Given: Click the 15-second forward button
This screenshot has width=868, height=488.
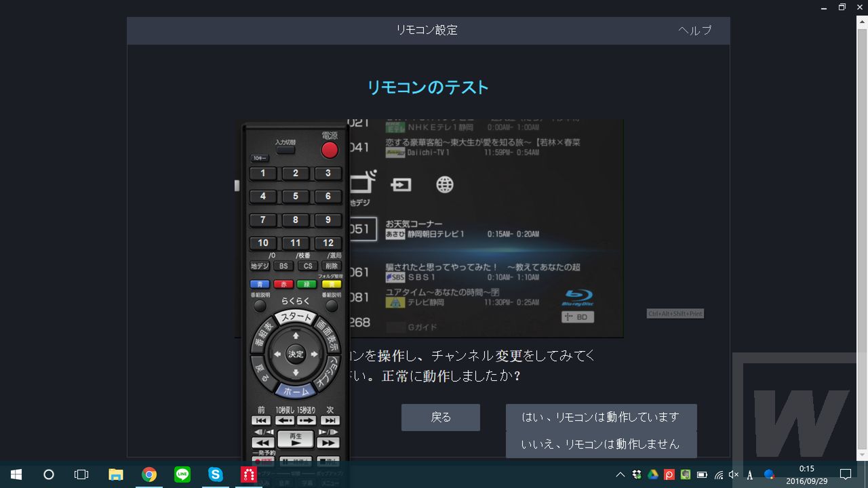Looking at the screenshot, I should click(x=307, y=421).
